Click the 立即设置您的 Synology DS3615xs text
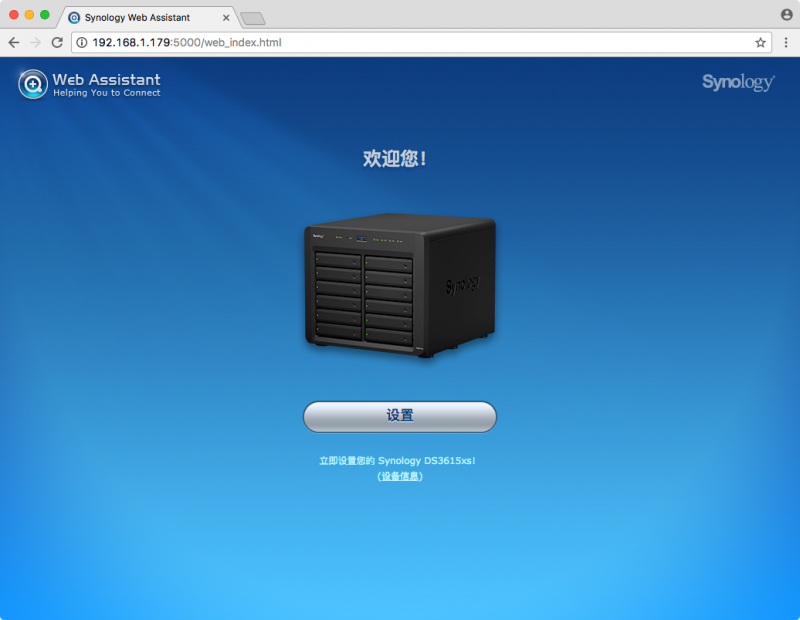The height and width of the screenshot is (620, 800). [x=397, y=460]
